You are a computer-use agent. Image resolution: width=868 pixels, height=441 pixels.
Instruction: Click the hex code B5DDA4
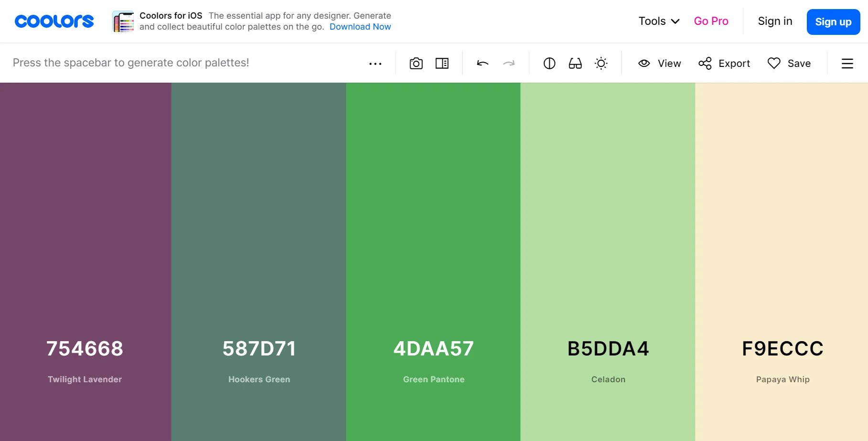tap(608, 349)
